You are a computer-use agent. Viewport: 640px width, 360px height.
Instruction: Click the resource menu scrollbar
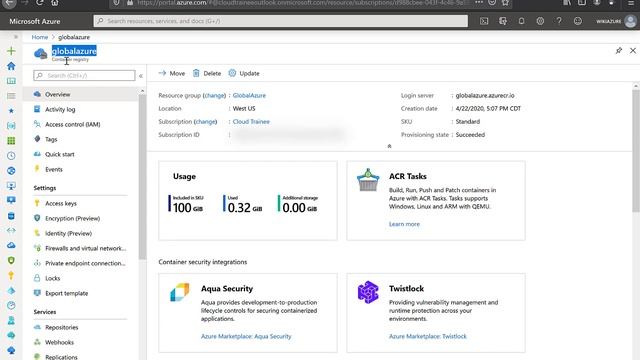(x=142, y=176)
